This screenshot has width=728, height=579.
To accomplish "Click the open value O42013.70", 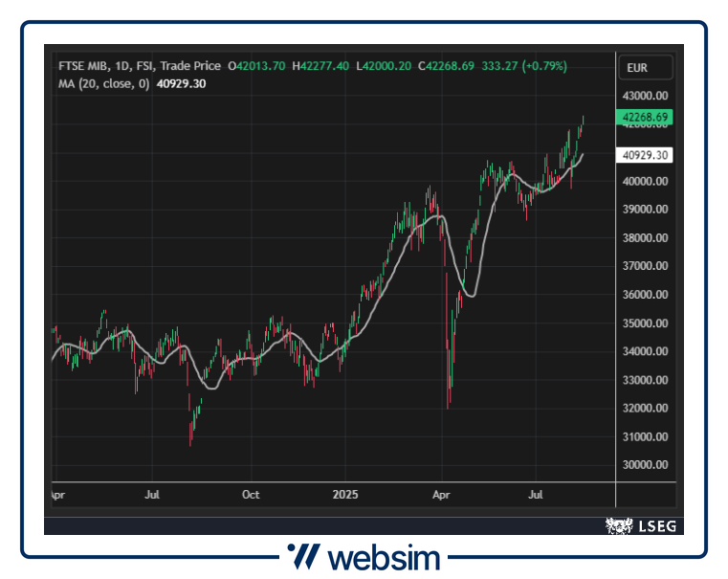I will 256,66.
